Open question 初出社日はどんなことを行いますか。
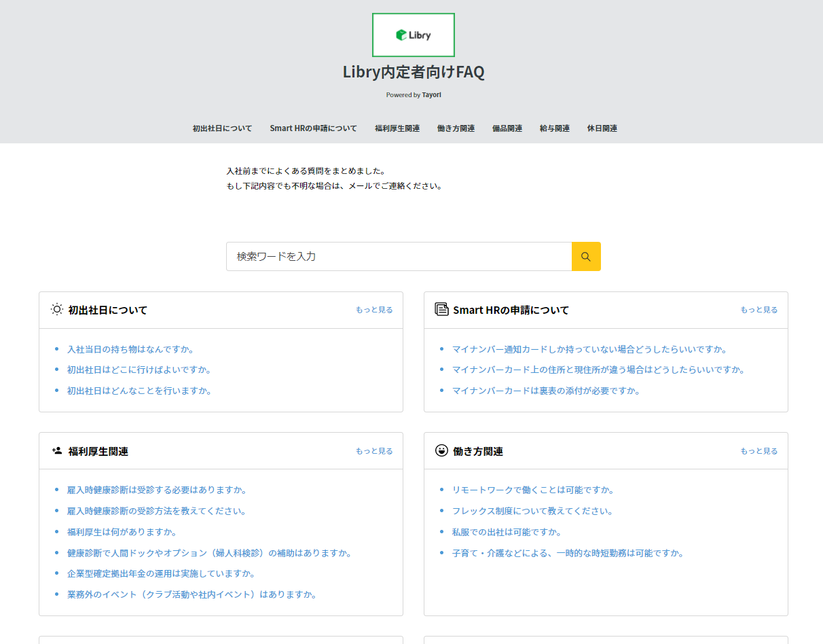Viewport: 823px width, 644px height. [139, 391]
